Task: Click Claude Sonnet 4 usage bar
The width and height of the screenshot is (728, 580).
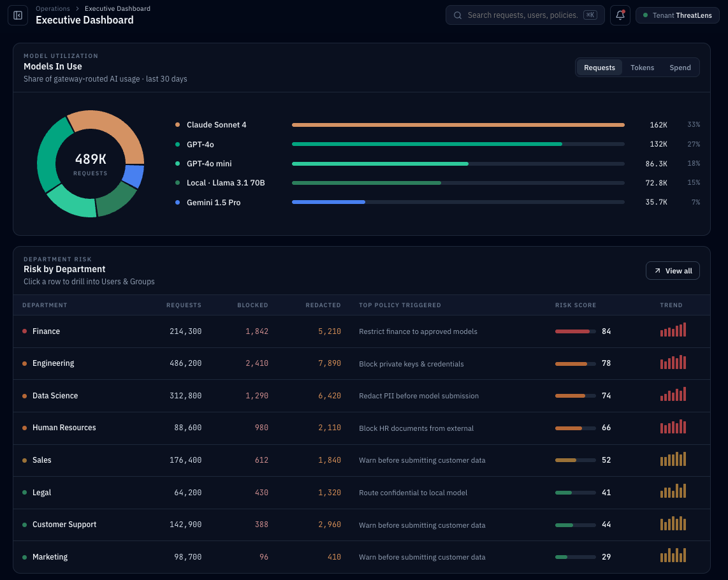Action: [x=458, y=125]
